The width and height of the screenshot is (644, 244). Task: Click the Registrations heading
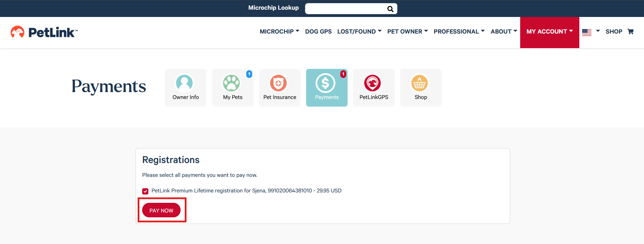coord(171,160)
